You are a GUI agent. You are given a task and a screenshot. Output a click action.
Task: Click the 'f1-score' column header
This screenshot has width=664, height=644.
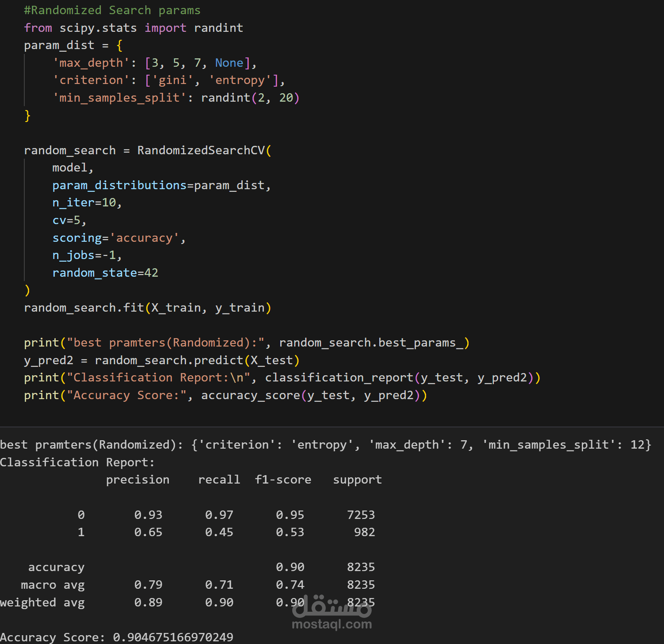click(x=283, y=480)
